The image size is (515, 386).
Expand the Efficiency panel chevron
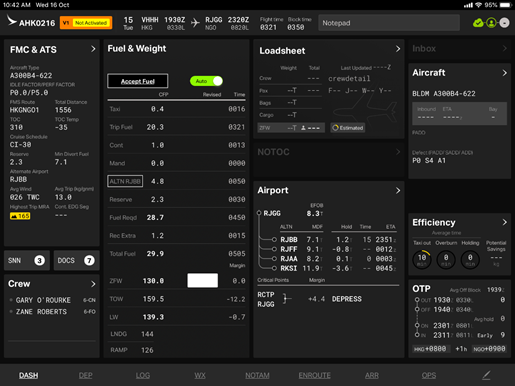tap(504, 222)
